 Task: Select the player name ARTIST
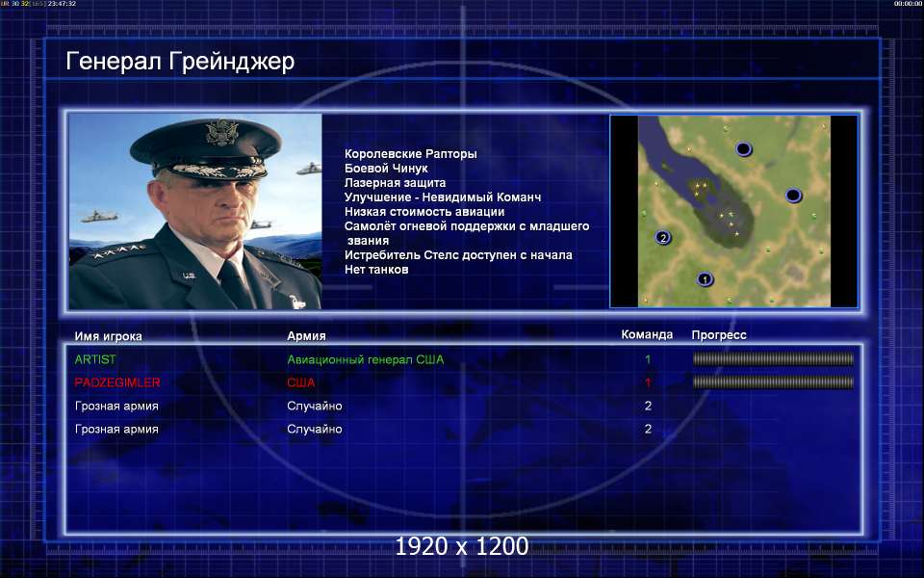point(95,359)
